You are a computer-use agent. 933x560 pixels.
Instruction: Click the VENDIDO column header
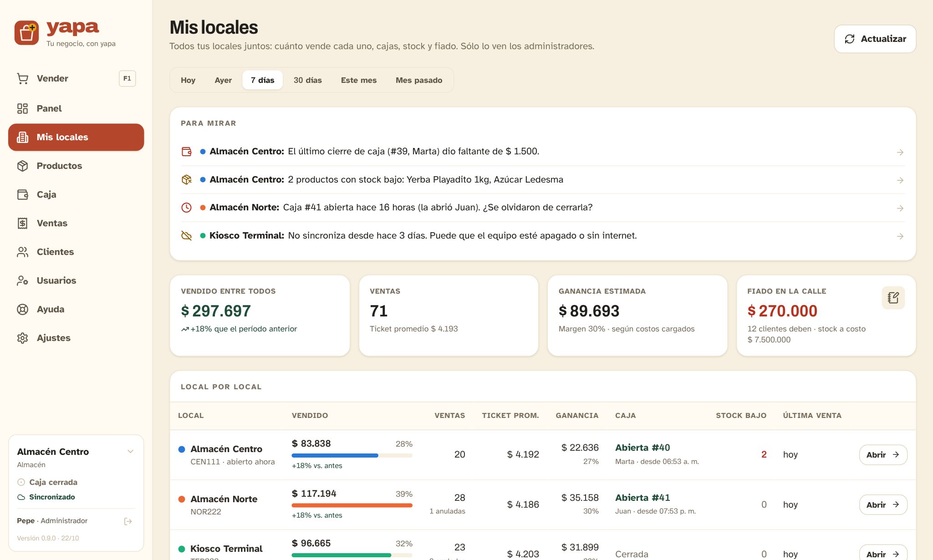310,416
